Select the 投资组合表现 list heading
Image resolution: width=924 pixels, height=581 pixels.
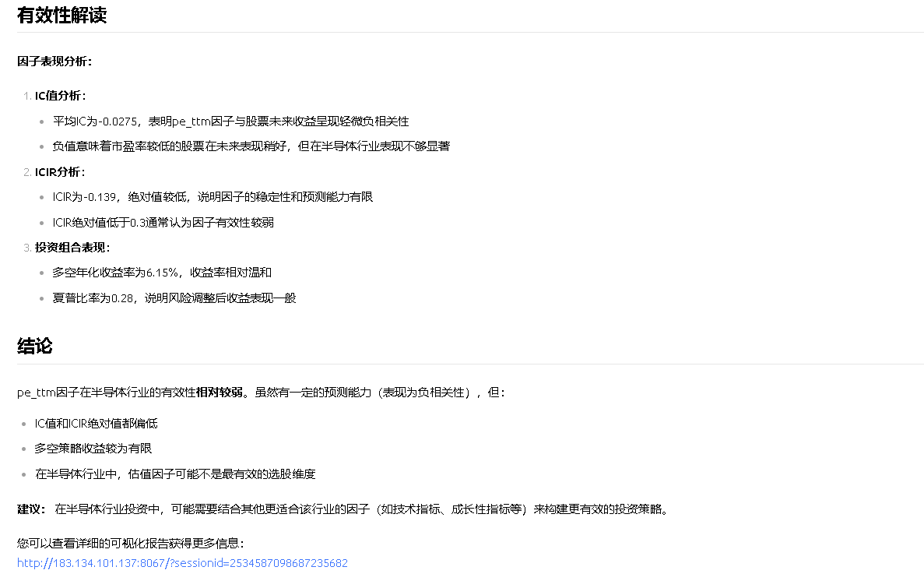[72, 248]
